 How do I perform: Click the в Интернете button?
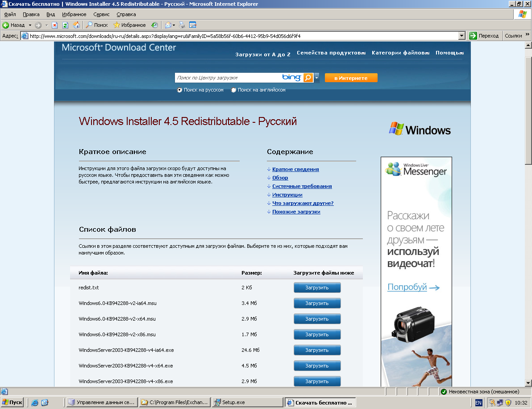(351, 78)
